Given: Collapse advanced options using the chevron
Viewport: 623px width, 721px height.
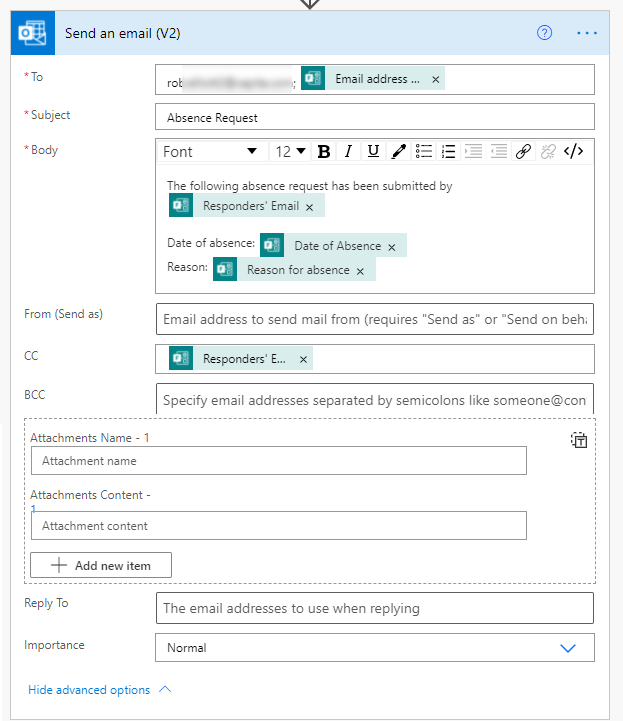Looking at the screenshot, I should point(165,689).
